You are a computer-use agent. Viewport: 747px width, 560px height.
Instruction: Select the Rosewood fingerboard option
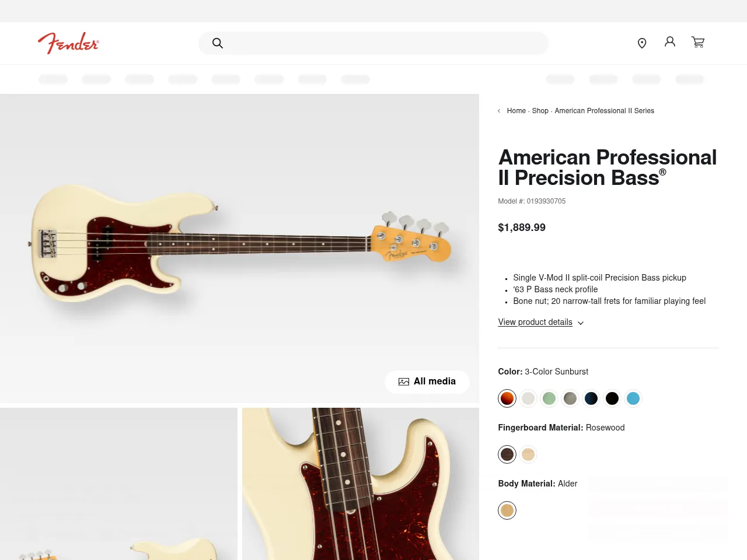point(507,454)
